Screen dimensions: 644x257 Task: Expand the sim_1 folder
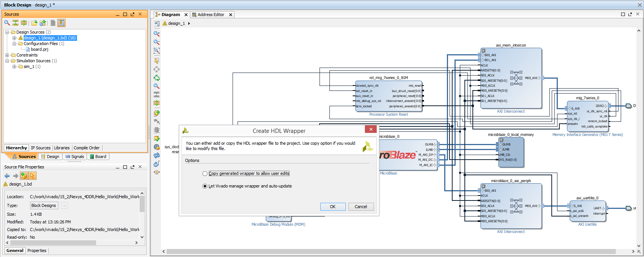(x=14, y=67)
